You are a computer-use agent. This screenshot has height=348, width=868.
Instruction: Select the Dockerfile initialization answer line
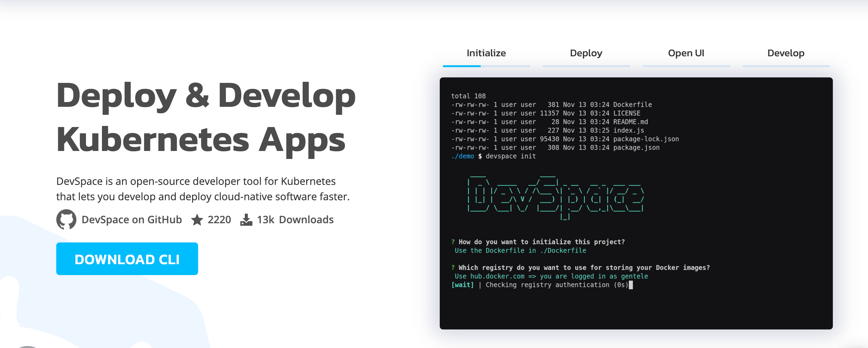click(x=520, y=250)
